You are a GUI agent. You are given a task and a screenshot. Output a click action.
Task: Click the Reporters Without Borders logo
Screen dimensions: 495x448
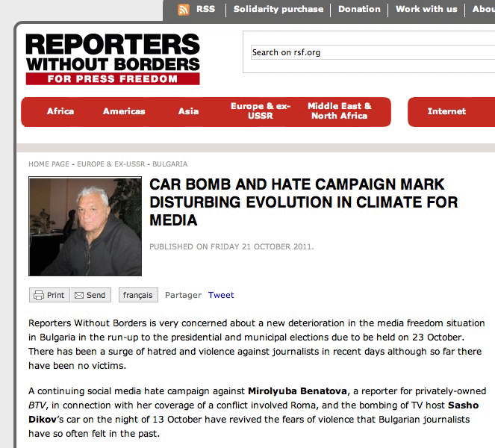click(113, 58)
